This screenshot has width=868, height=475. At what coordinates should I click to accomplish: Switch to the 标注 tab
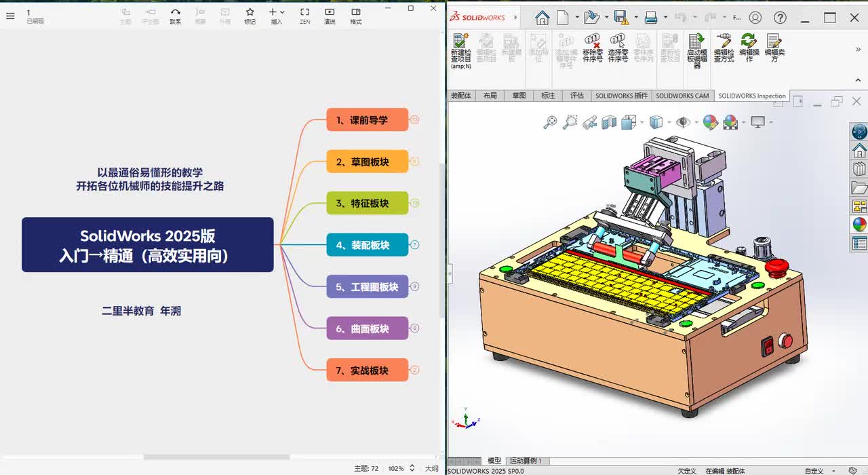tap(548, 96)
